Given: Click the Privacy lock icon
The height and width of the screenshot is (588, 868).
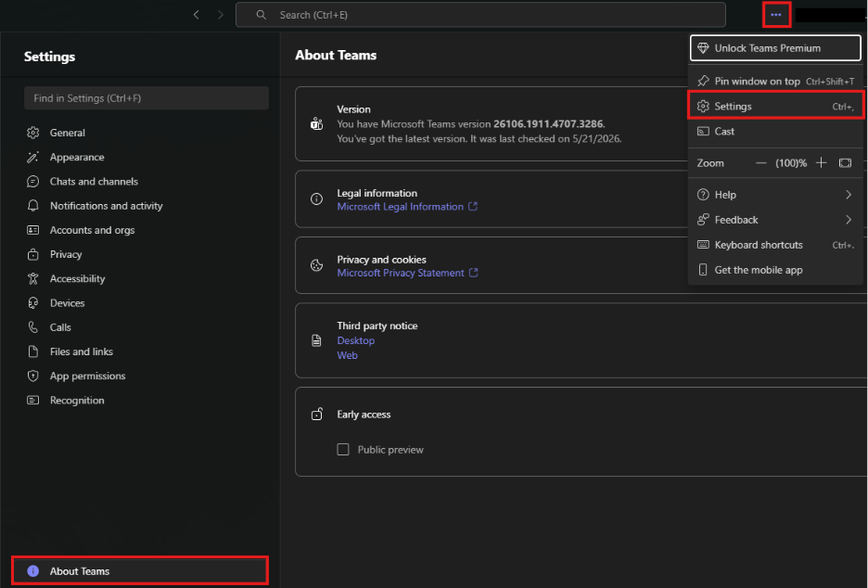Looking at the screenshot, I should coord(33,254).
